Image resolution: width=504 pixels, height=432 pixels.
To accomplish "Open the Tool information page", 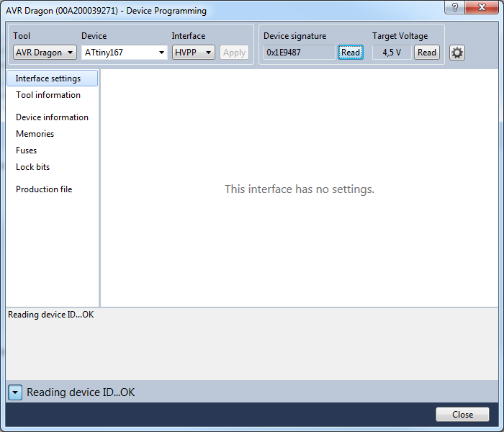I will pos(48,95).
